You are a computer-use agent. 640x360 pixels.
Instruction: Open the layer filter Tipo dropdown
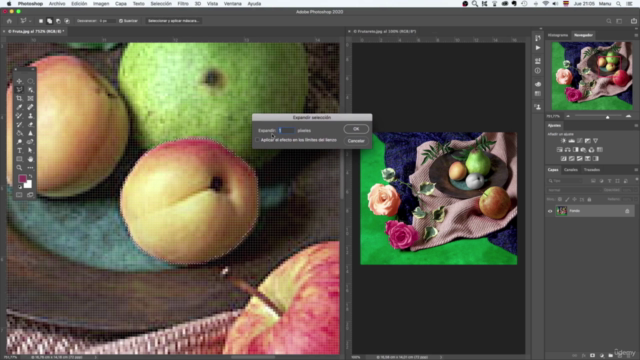[x=565, y=181]
